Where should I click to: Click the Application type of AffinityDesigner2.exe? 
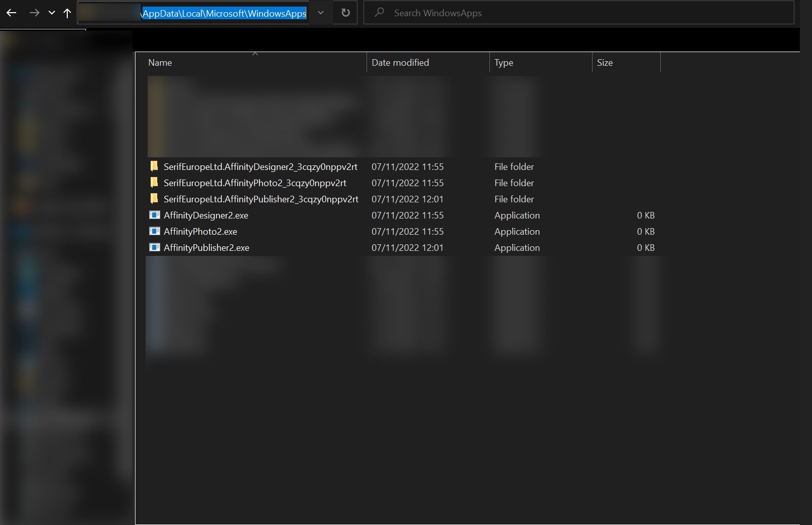517,215
